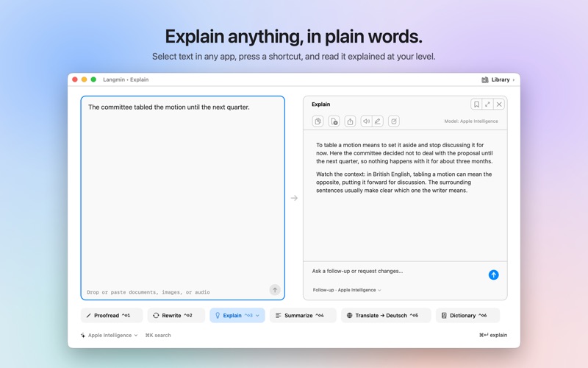Click the Library books icon in title bar

click(x=485, y=79)
